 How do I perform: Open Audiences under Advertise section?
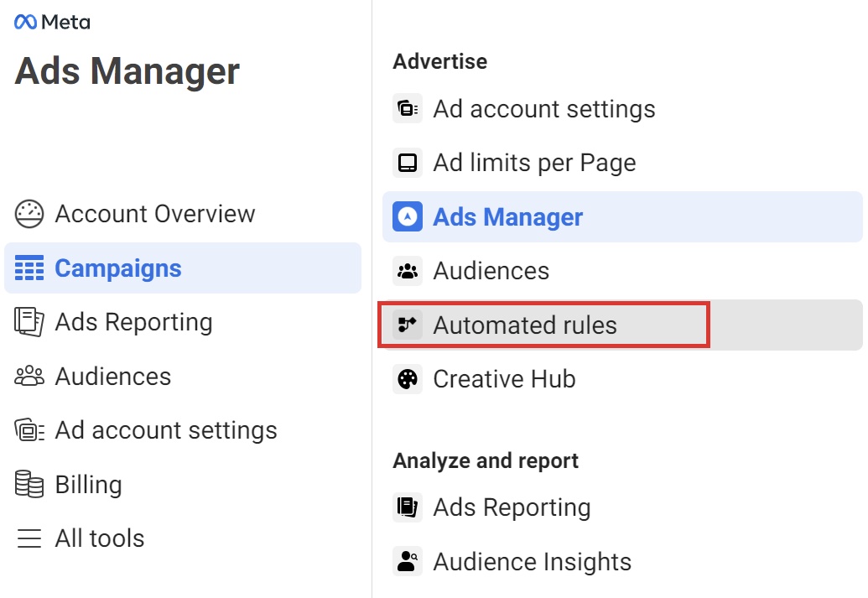(x=622, y=271)
